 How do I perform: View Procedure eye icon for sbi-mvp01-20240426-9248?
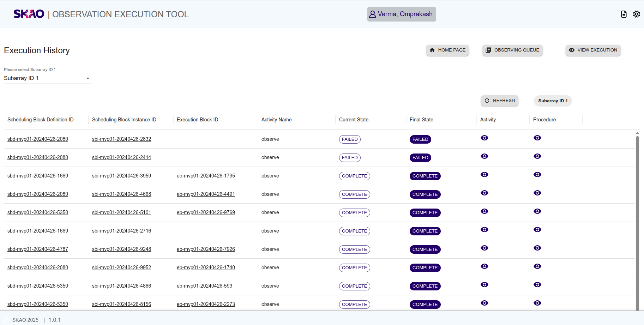pyautogui.click(x=537, y=248)
